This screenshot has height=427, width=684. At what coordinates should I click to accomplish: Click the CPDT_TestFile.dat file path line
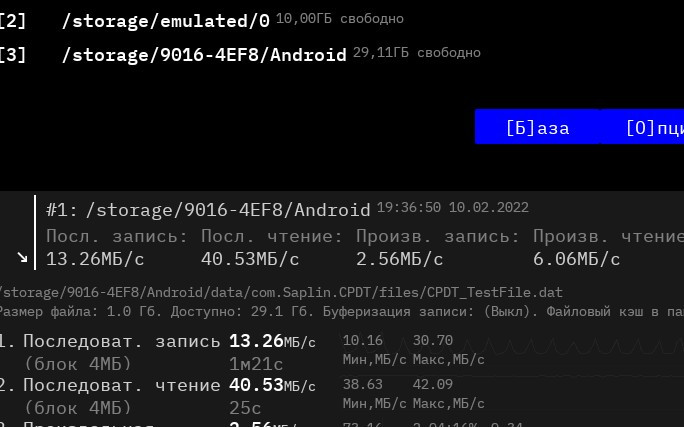(x=281, y=292)
